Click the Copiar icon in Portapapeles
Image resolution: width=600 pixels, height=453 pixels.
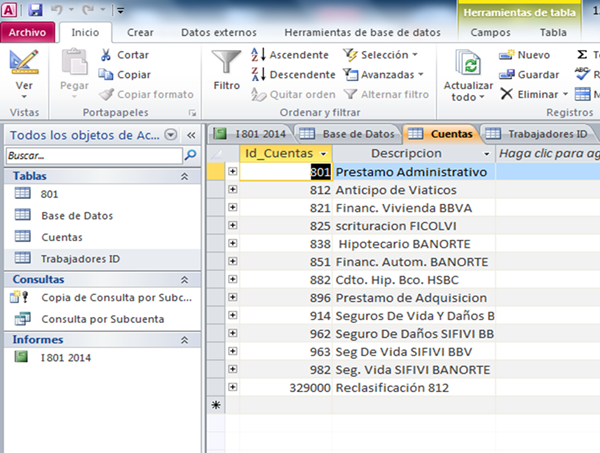point(107,74)
